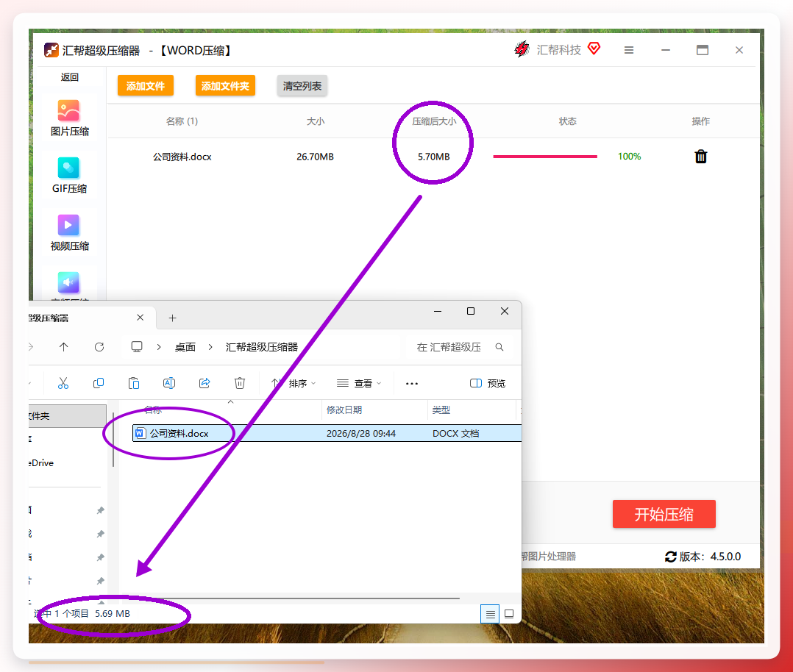The image size is (793, 672).
Task: Open a new Explorer tab with plus button
Action: (172, 318)
